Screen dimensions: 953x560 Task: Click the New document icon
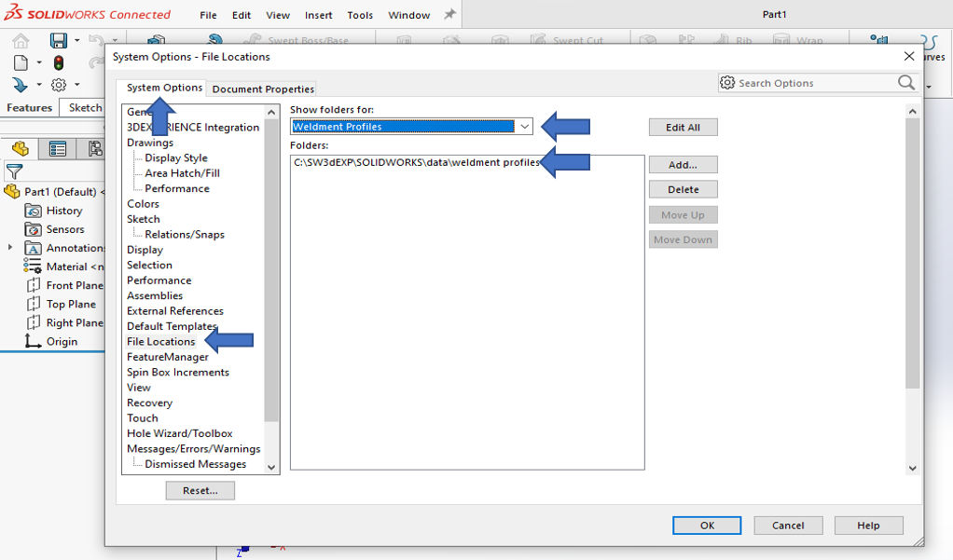(x=21, y=63)
